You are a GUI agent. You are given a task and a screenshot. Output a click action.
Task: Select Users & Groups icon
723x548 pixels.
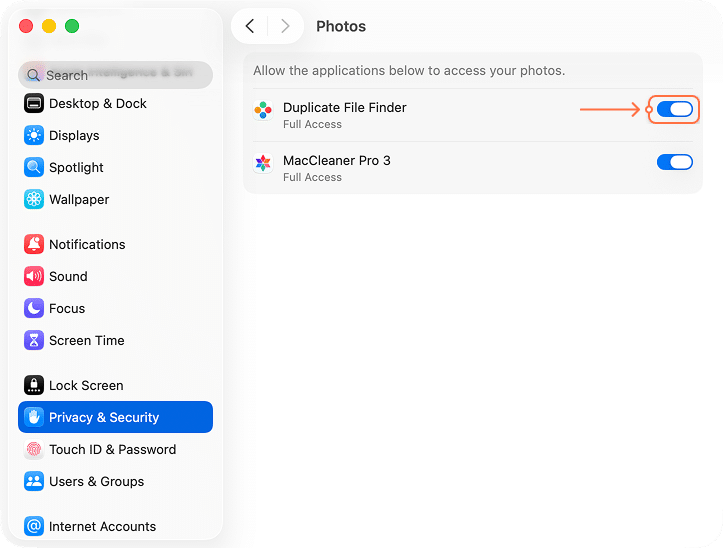tap(34, 481)
